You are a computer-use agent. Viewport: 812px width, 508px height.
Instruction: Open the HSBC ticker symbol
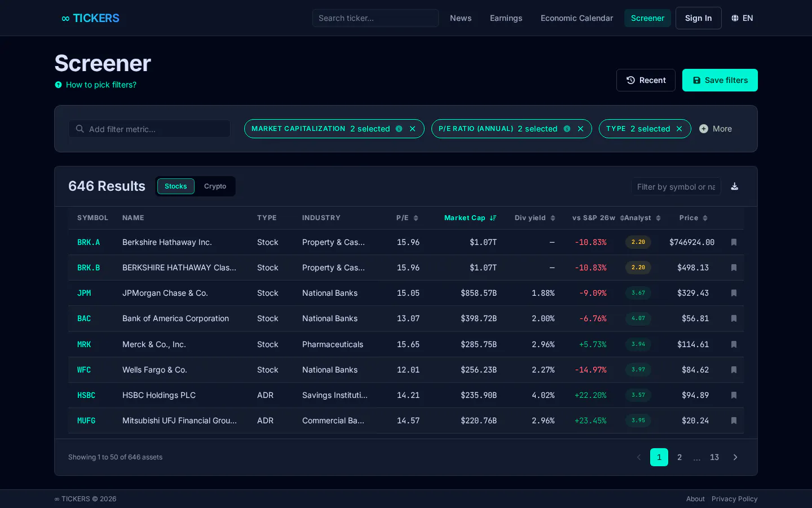[x=86, y=395]
